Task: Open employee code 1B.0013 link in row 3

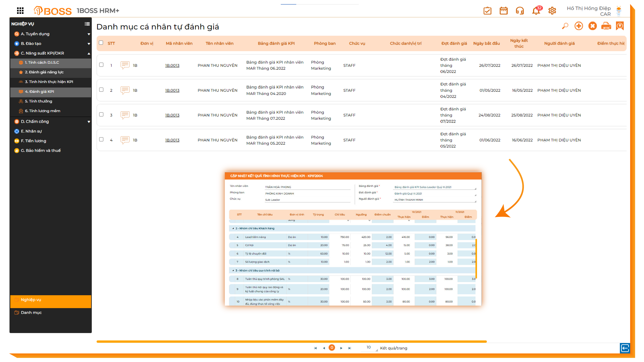Action: 172,115
